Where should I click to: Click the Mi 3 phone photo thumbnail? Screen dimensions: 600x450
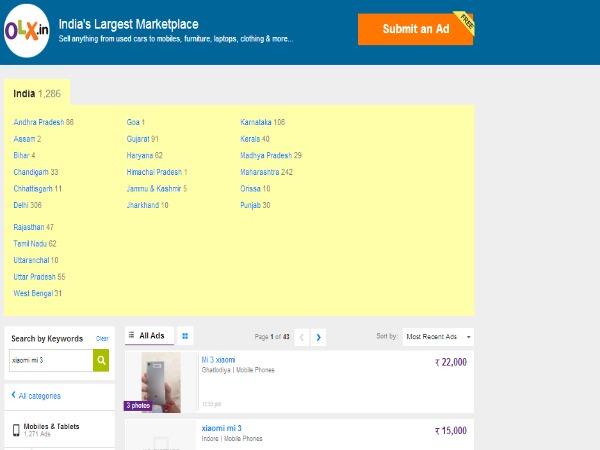point(160,380)
